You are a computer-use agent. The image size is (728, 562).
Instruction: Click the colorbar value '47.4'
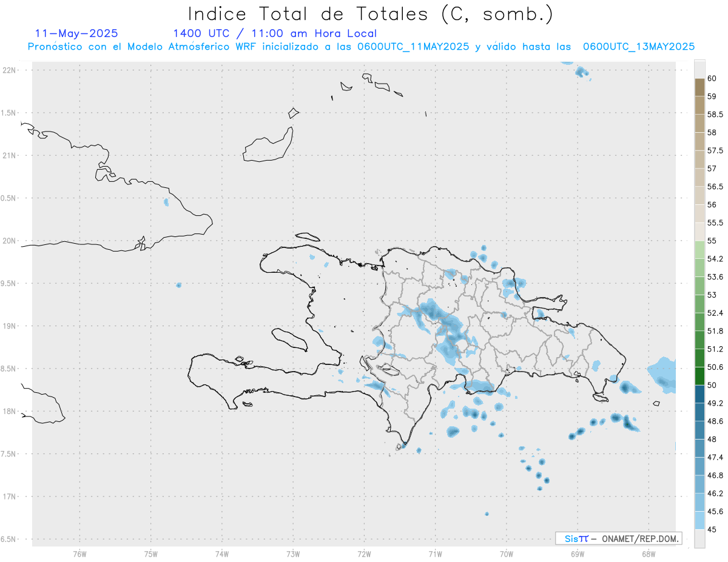pos(715,457)
